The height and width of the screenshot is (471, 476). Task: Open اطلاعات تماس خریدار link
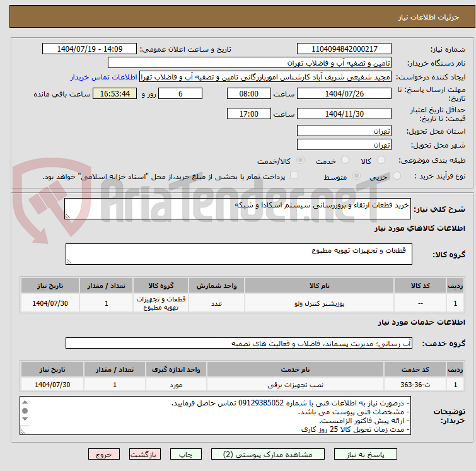point(104,77)
